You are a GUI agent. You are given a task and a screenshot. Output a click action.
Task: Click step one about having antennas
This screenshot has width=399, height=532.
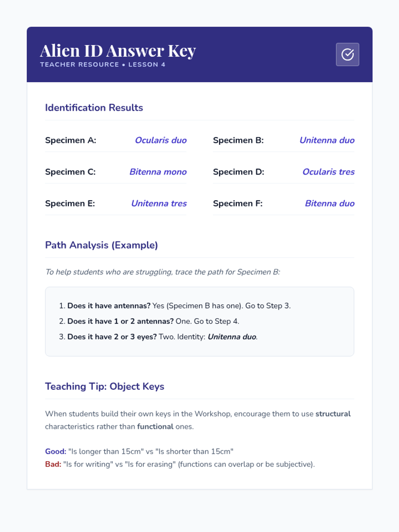[x=175, y=306]
